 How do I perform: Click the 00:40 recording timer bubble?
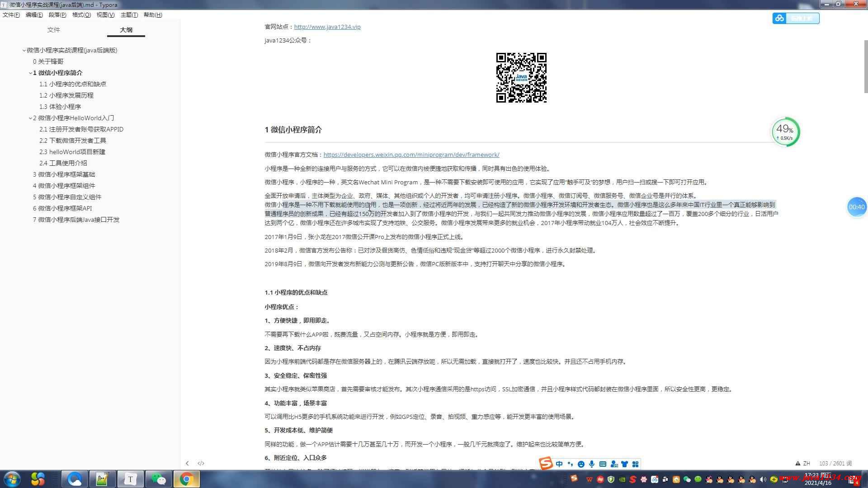pos(857,207)
